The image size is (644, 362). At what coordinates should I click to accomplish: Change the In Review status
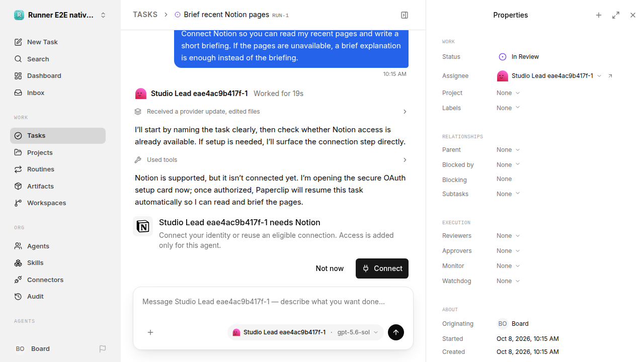[x=519, y=57]
